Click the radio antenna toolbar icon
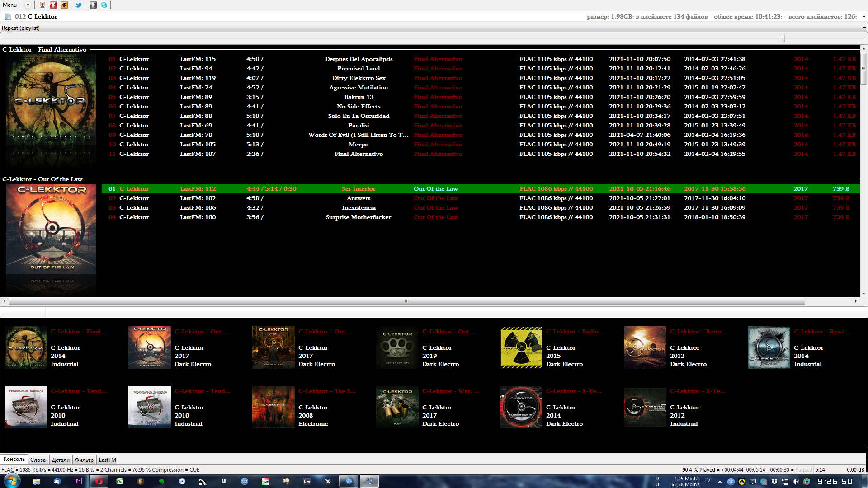 tap(42, 5)
